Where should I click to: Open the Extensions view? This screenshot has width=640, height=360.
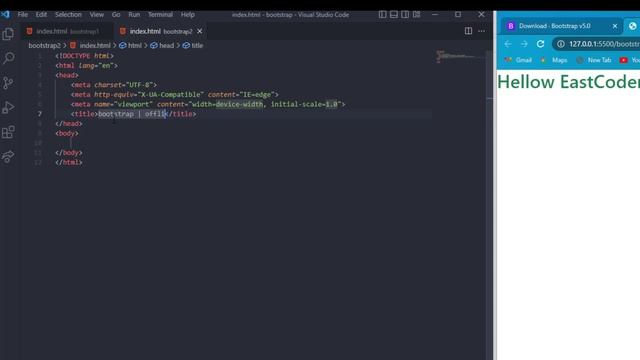8,132
